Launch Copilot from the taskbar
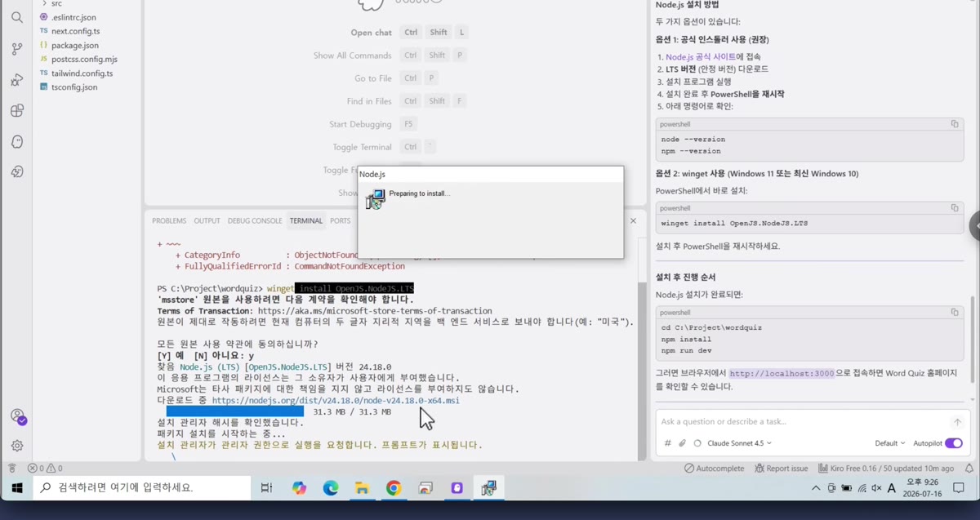Viewport: 980px width, 520px height. tap(299, 488)
